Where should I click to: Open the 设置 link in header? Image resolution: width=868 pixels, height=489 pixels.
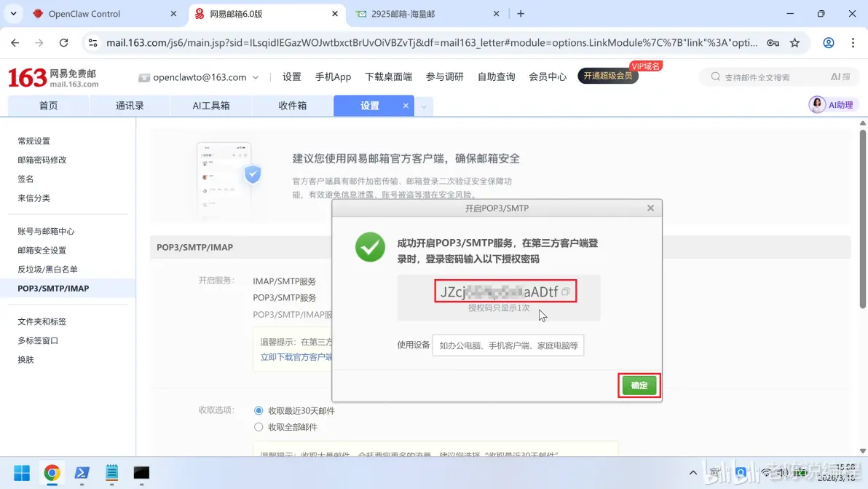point(292,77)
